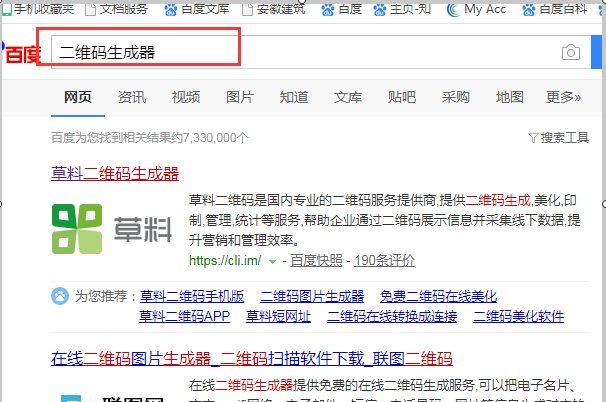The image size is (606, 402).
Task: Switch to the 资讯 tab
Action: [132, 97]
